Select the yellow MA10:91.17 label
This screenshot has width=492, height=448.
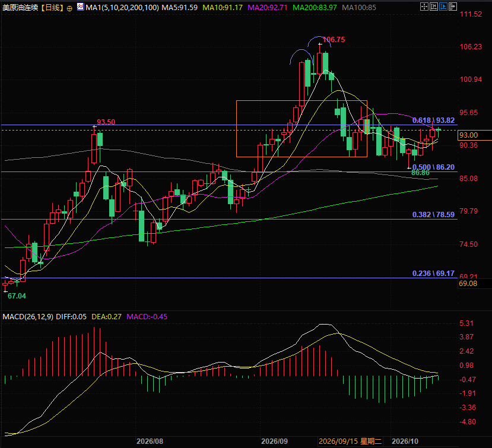223,8
